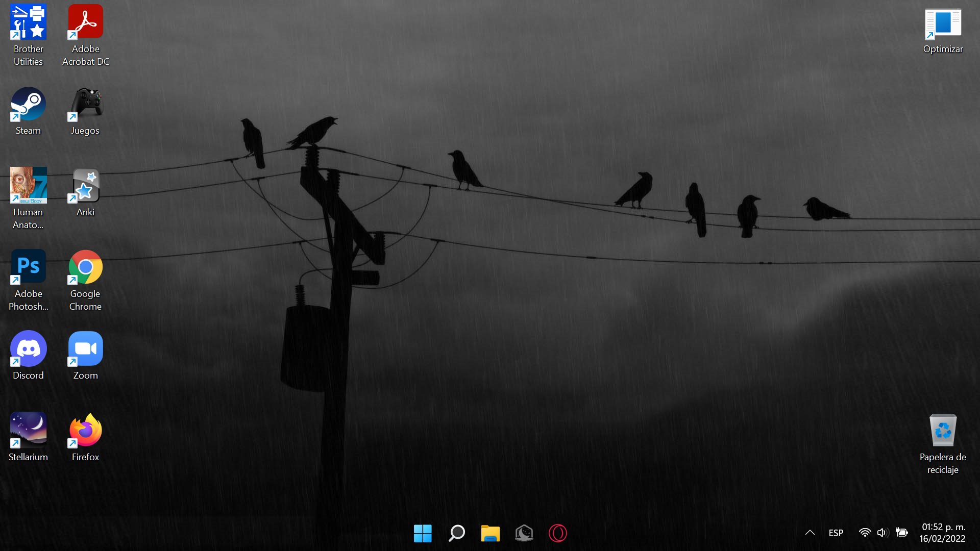The width and height of the screenshot is (980, 551).
Task: Open the Brother Utilities desktop shortcut
Action: (28, 22)
